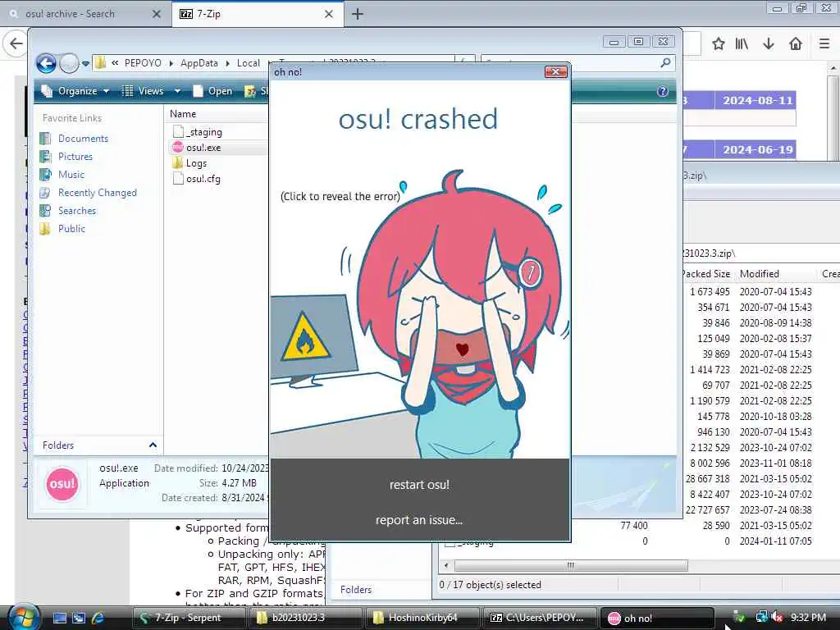Click '(Click to reveal the error)' text
This screenshot has width=840, height=630.
(340, 197)
